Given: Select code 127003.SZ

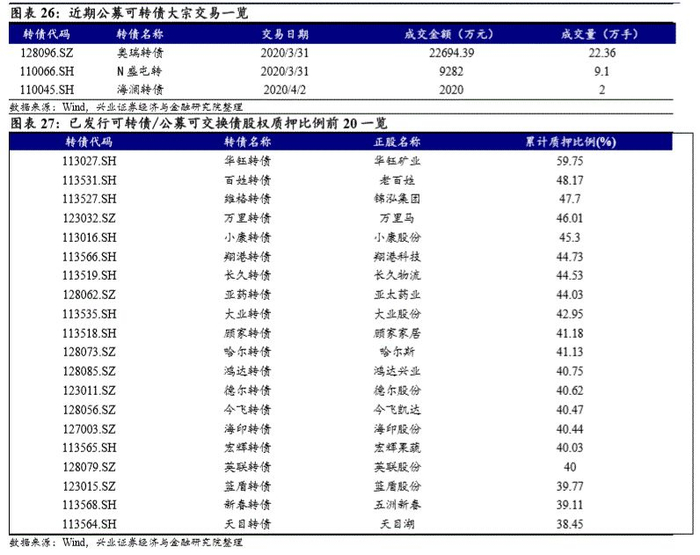Looking at the screenshot, I should [89, 429].
